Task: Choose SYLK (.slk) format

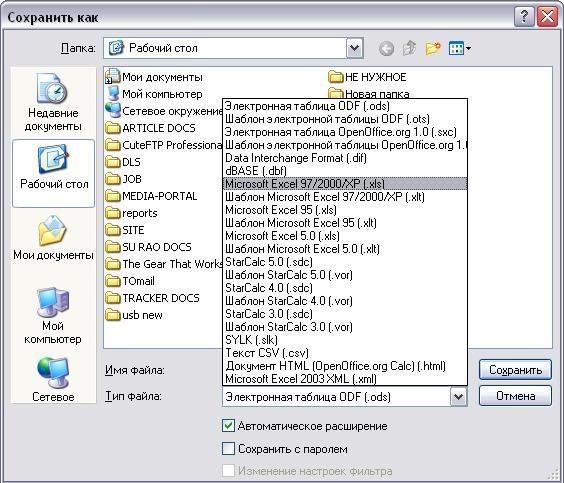Action: coord(345,340)
